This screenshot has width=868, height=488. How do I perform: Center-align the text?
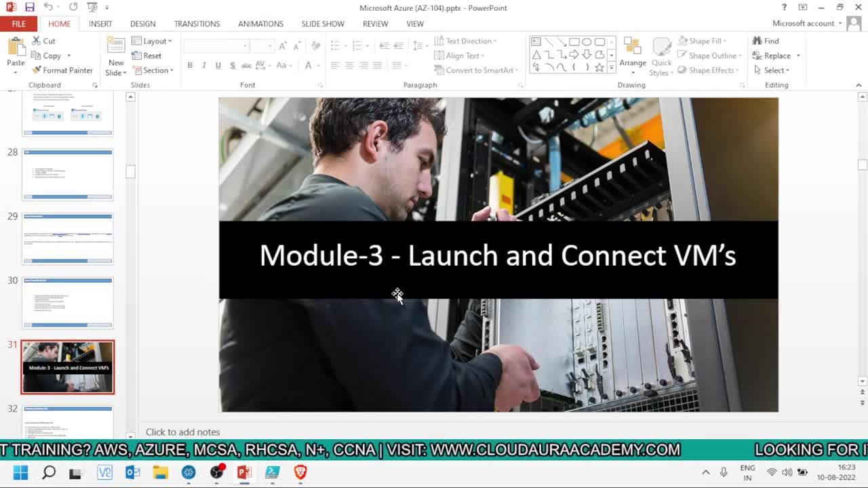[x=349, y=65]
